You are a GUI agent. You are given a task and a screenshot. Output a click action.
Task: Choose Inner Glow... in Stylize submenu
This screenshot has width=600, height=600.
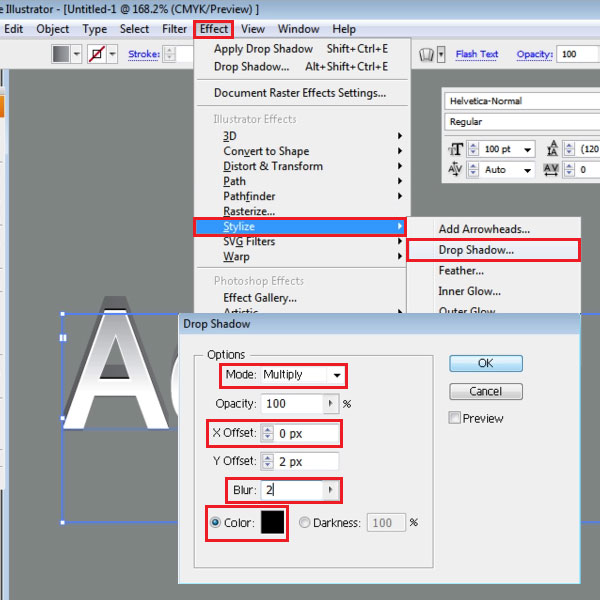[494, 291]
